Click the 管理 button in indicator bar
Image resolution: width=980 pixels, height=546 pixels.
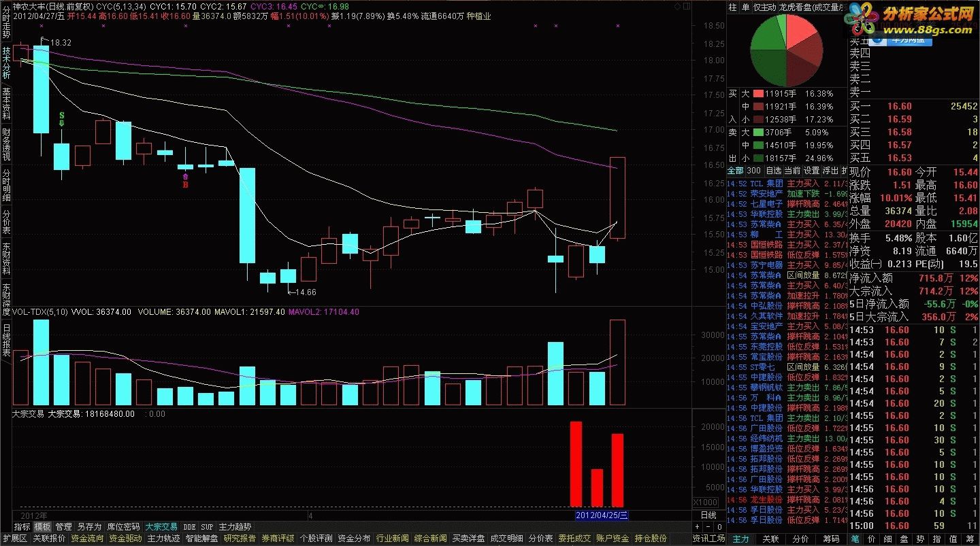(63, 526)
